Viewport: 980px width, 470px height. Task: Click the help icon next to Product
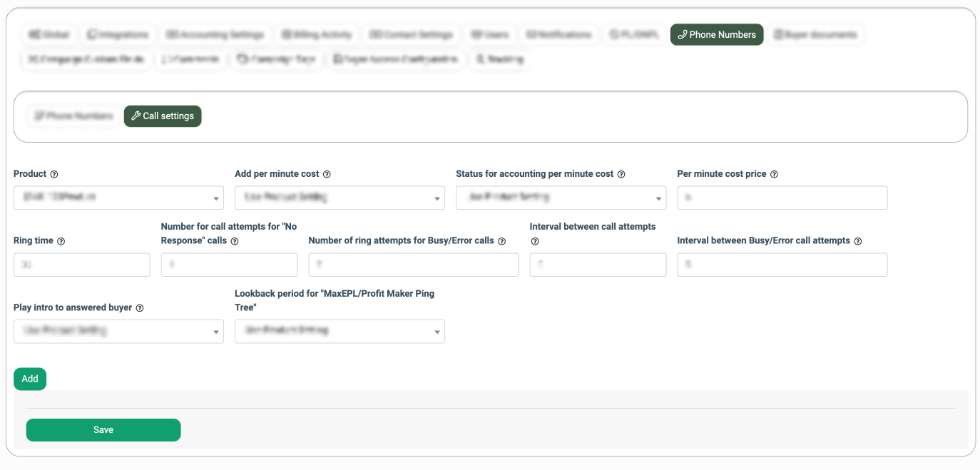click(54, 174)
